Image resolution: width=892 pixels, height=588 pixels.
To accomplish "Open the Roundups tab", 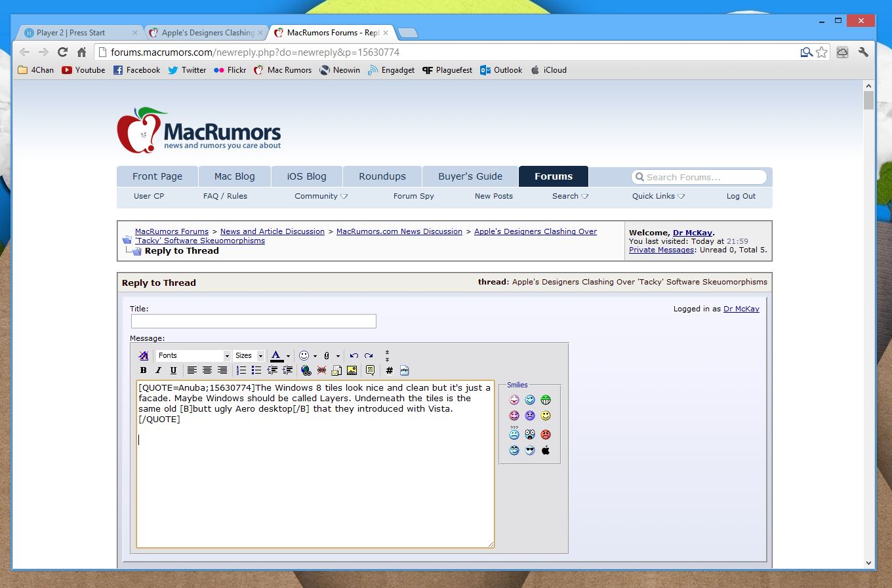I will pyautogui.click(x=382, y=176).
